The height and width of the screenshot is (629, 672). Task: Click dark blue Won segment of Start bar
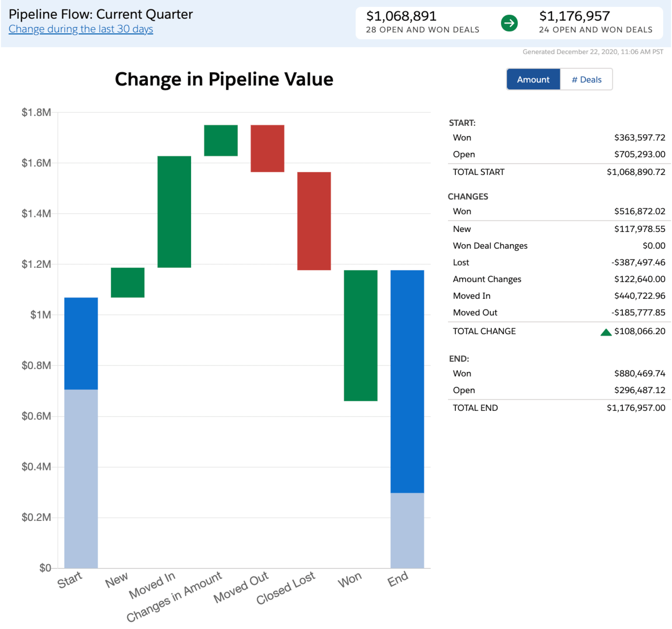81,343
